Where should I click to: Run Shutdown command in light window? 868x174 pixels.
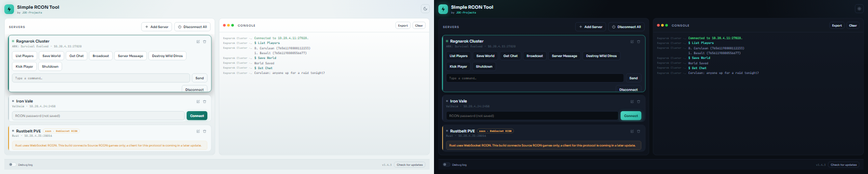tap(50, 67)
